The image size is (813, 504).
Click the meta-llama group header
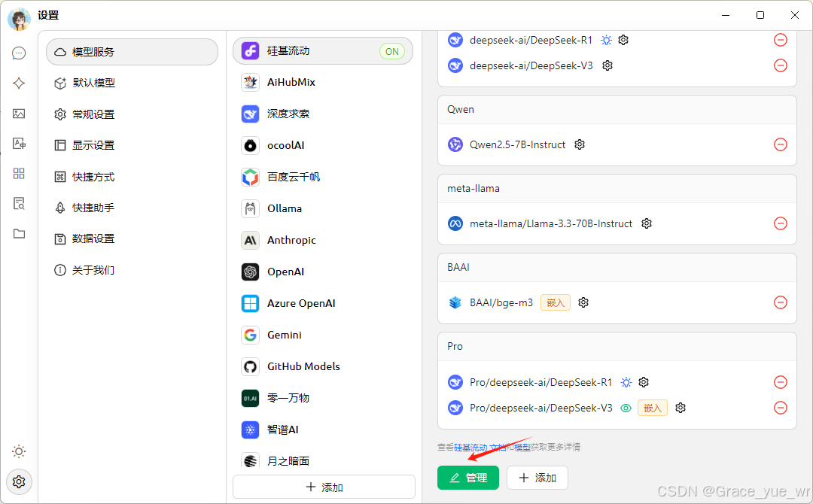[617, 189]
